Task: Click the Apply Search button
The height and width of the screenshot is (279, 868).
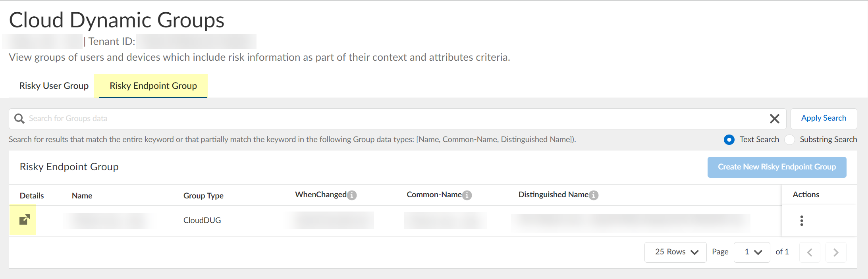Action: point(824,118)
